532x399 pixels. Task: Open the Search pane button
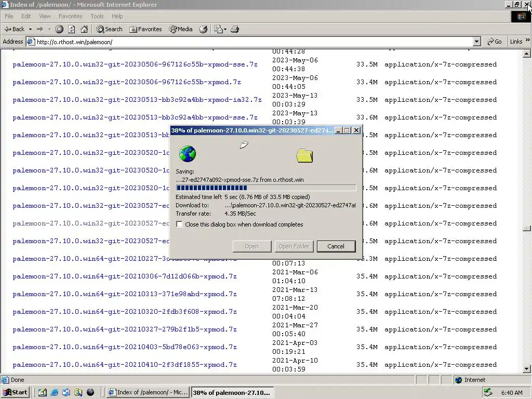point(109,29)
